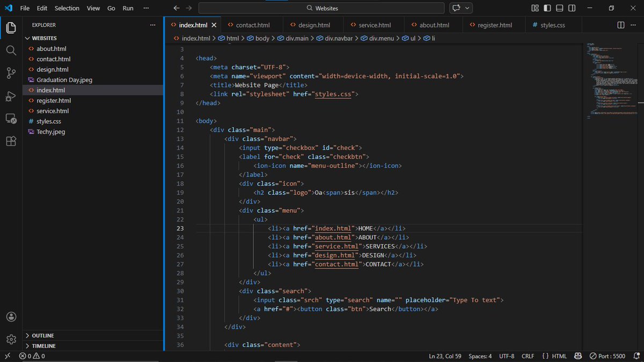
Task: Open errors and warnings in status bar
Action: [x=32, y=356]
